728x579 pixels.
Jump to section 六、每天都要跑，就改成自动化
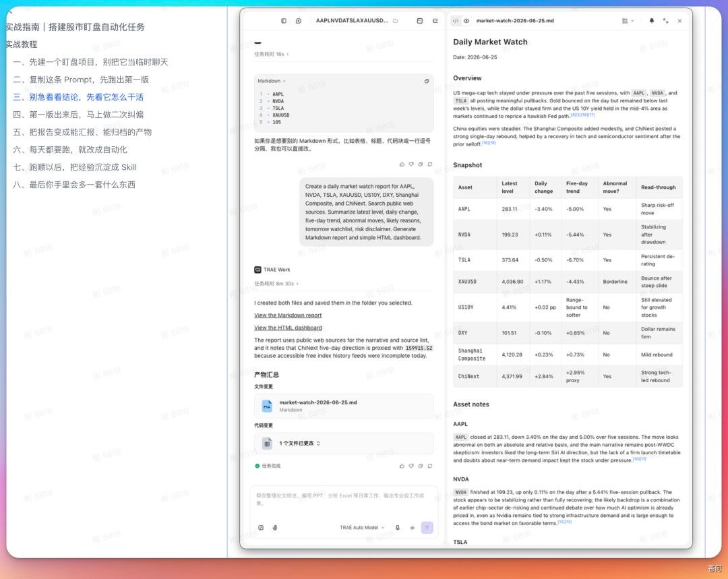(70, 150)
